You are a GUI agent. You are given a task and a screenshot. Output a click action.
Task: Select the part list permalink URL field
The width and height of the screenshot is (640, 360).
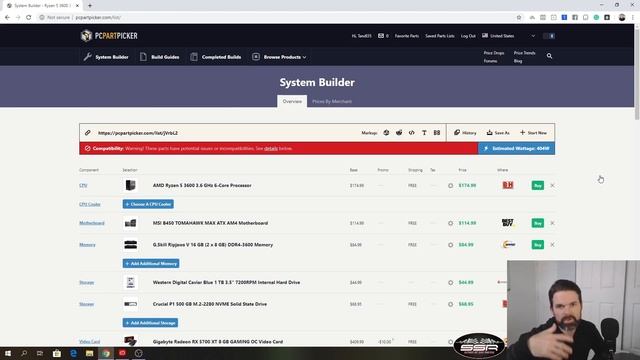[138, 133]
